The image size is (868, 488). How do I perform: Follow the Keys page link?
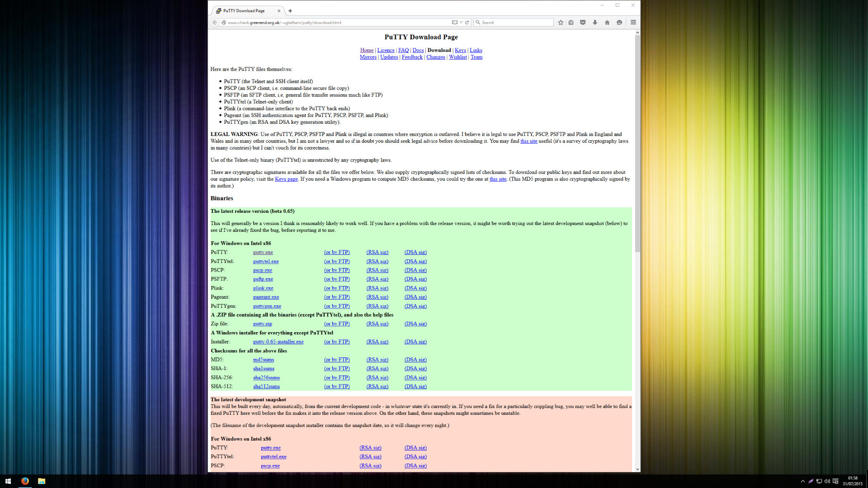286,179
